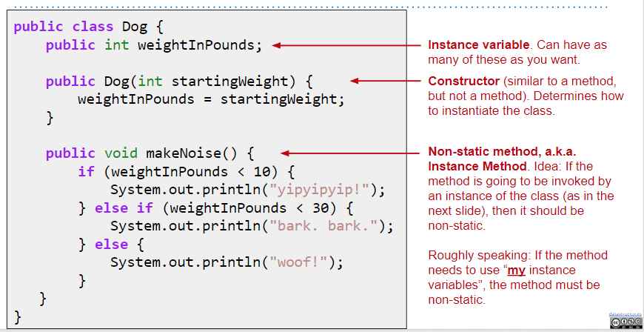The width and height of the screenshot is (644, 332).
Task: Open the datastructur.es link
Action: click(x=625, y=314)
